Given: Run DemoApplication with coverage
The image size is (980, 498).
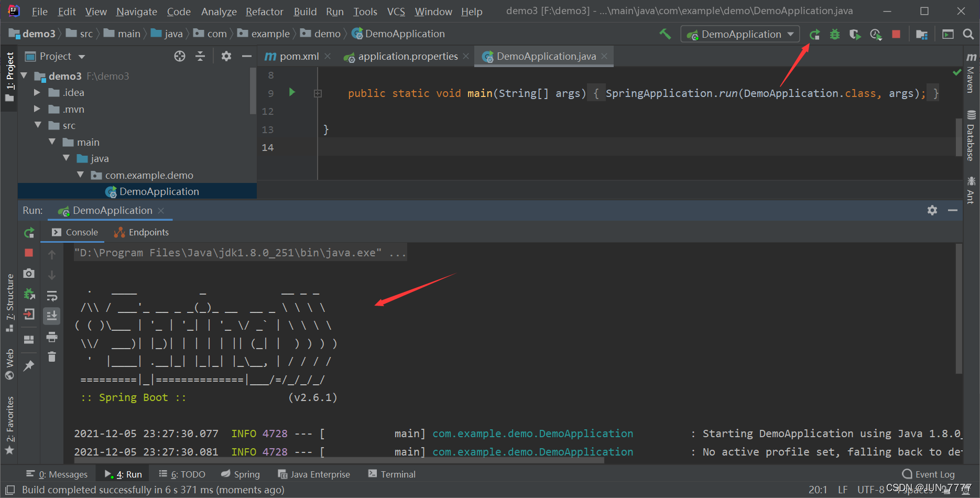Looking at the screenshot, I should point(855,35).
